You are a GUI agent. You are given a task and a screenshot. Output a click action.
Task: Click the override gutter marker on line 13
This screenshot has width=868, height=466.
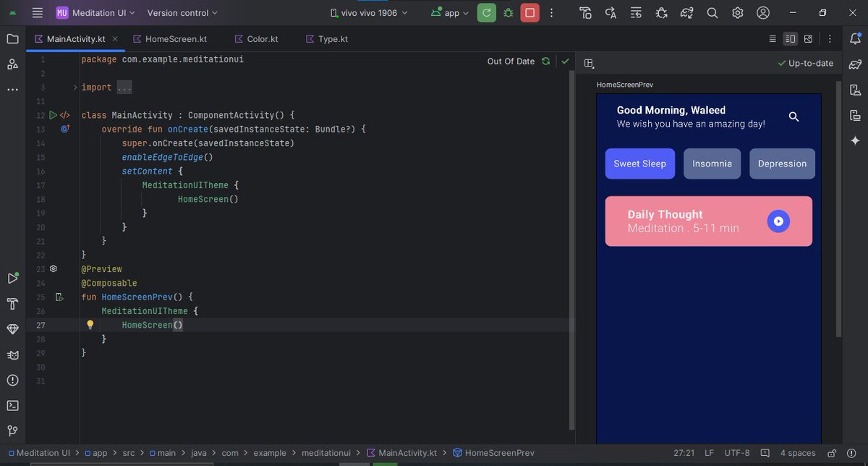64,129
